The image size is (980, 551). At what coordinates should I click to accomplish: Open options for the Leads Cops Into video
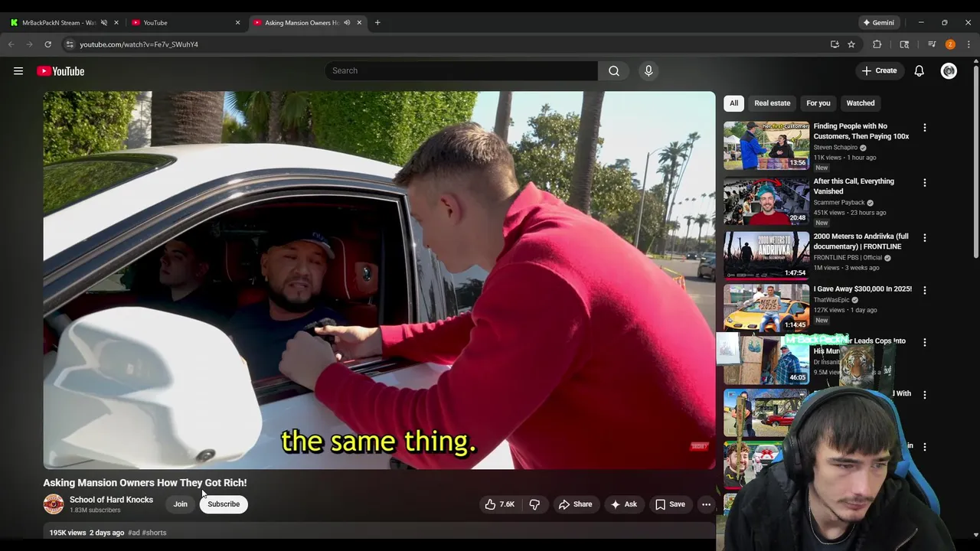[924, 342]
